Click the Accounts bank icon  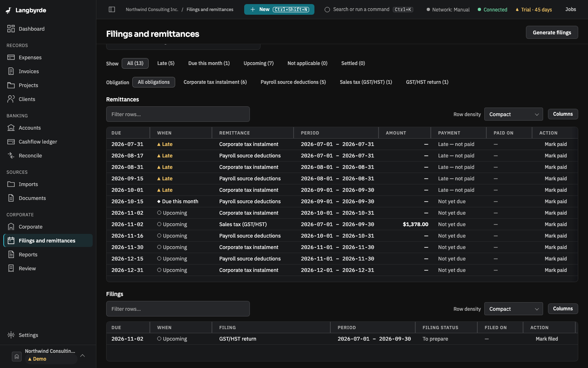click(11, 128)
